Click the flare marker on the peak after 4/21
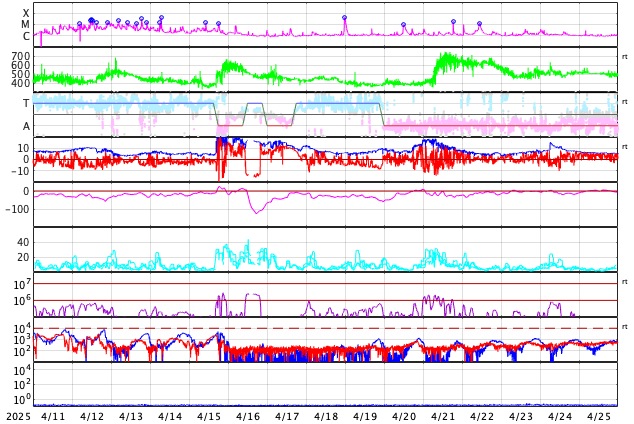This screenshot has width=634, height=424. (x=453, y=21)
